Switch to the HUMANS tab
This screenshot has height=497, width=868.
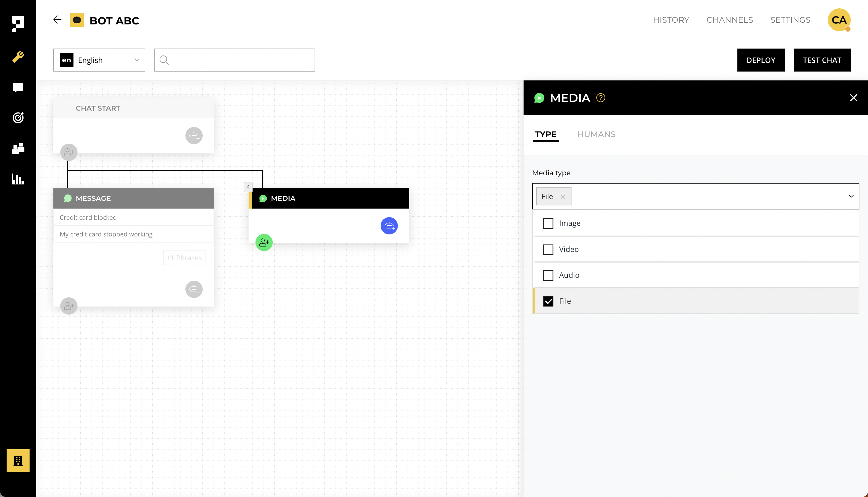pos(596,134)
